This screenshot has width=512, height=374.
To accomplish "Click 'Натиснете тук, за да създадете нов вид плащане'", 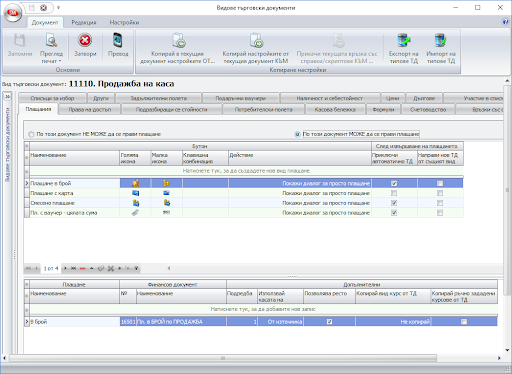I will pos(246,171).
